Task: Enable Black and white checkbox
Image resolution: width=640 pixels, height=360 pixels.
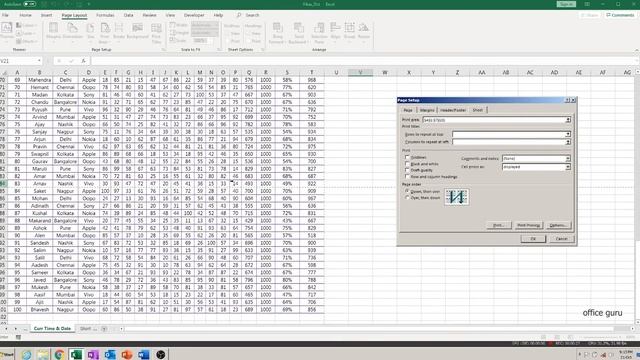Action: (x=407, y=164)
